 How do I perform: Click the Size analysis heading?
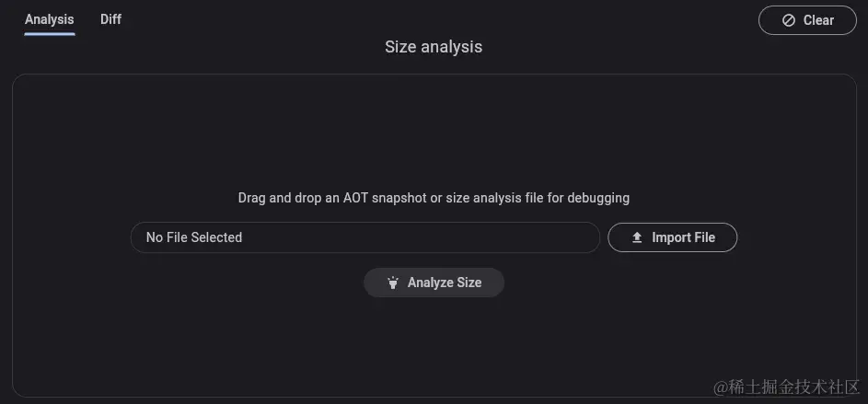click(x=434, y=47)
